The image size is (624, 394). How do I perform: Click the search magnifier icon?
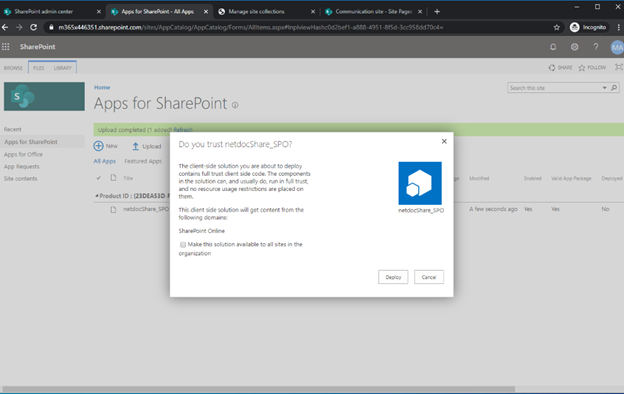(614, 88)
